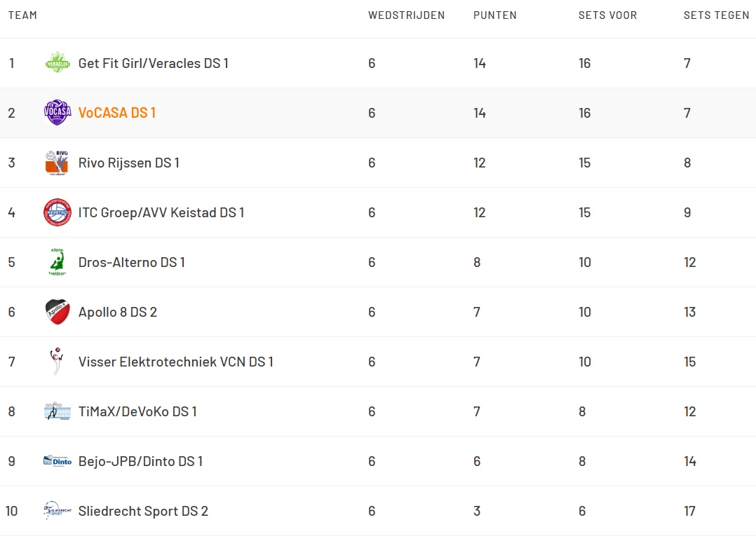Viewport: 756px width, 541px height.
Task: Click the red Keistad club logo
Action: [58, 212]
